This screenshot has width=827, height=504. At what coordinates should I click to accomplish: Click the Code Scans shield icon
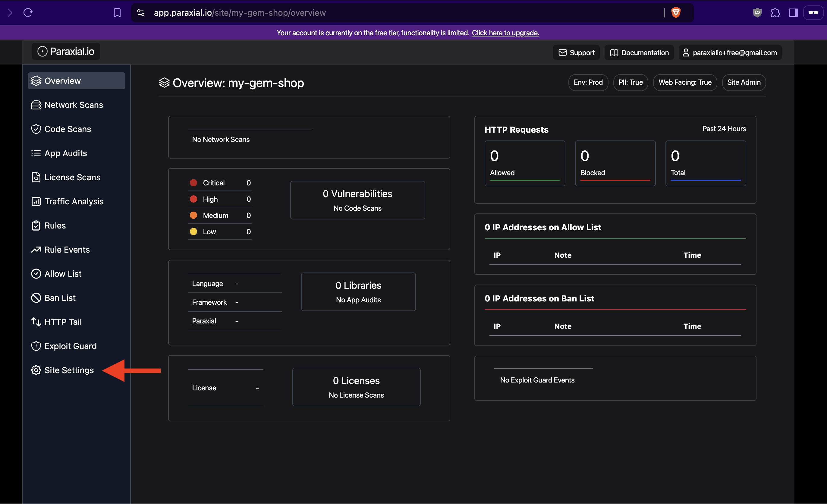click(x=36, y=129)
